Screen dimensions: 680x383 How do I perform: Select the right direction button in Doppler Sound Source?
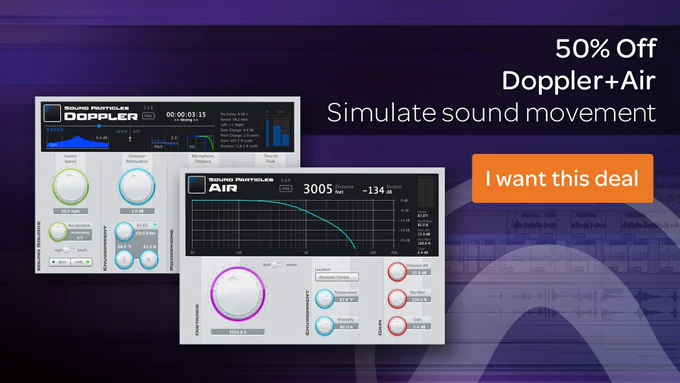82,262
